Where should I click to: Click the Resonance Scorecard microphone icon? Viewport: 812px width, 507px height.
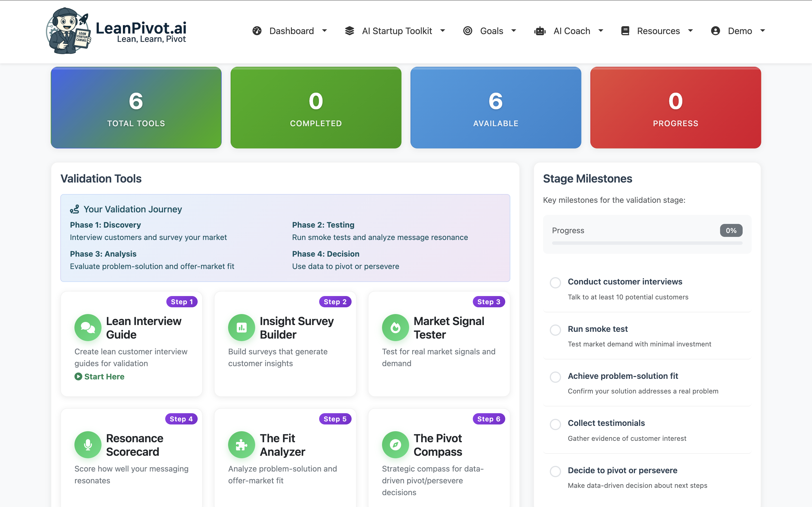88,445
